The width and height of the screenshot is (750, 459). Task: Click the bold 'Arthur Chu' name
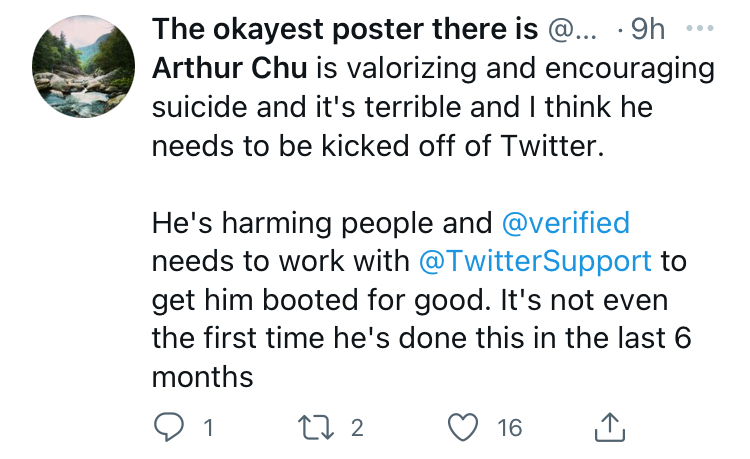click(230, 68)
